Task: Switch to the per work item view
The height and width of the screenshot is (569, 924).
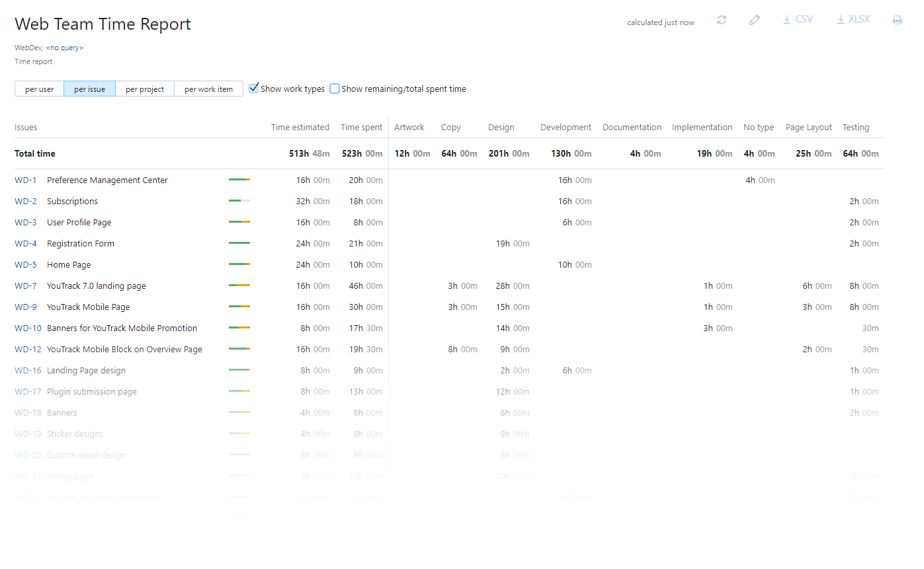Action: [x=208, y=88]
